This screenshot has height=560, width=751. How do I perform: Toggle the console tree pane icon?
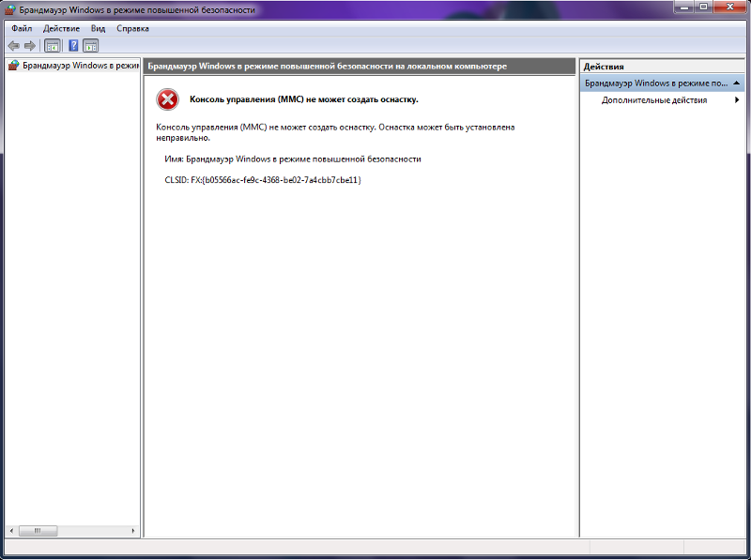tap(52, 46)
